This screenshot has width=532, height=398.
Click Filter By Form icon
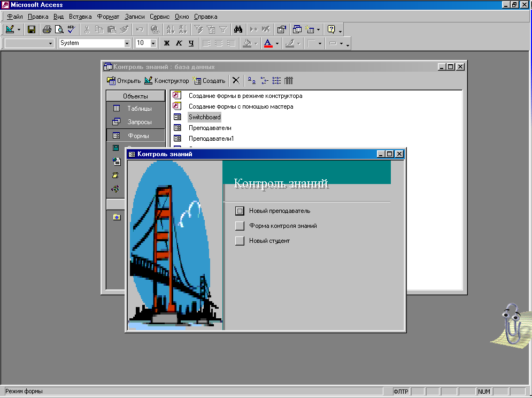[x=211, y=29]
